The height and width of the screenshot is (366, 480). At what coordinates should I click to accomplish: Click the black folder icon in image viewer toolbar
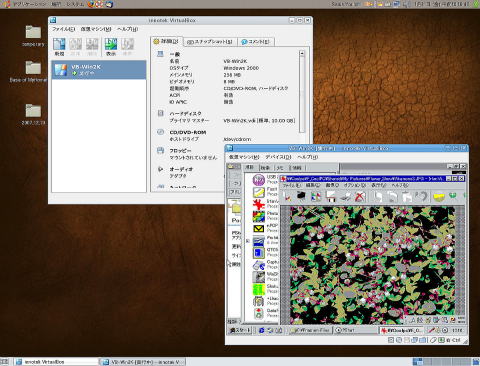(x=301, y=196)
